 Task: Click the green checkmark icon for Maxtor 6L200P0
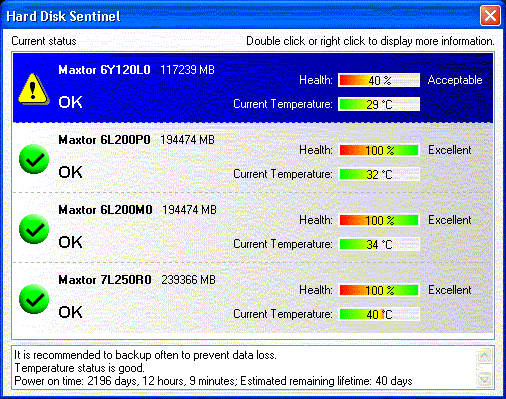pyautogui.click(x=34, y=159)
